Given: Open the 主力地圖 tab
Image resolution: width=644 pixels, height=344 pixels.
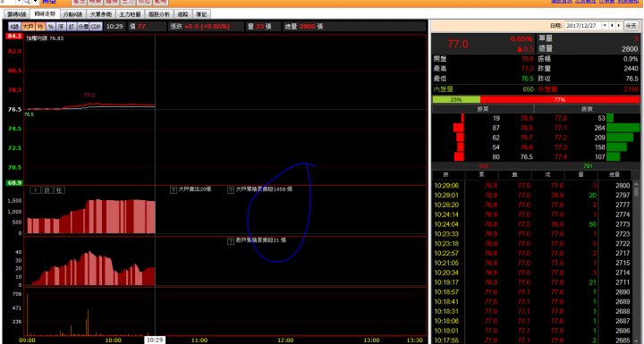Looking at the screenshot, I should (x=130, y=14).
